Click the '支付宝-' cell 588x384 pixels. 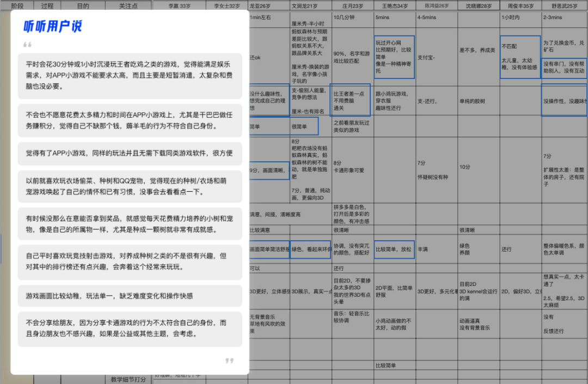(437, 57)
